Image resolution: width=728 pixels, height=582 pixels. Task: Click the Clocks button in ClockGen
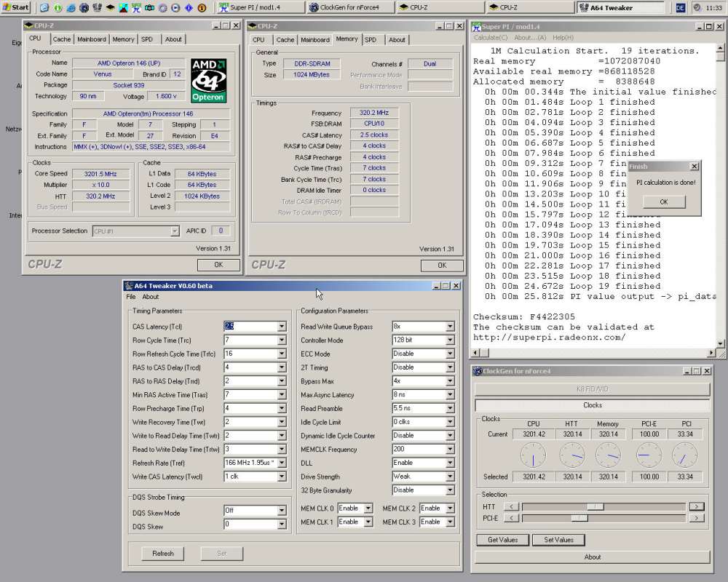pos(593,405)
